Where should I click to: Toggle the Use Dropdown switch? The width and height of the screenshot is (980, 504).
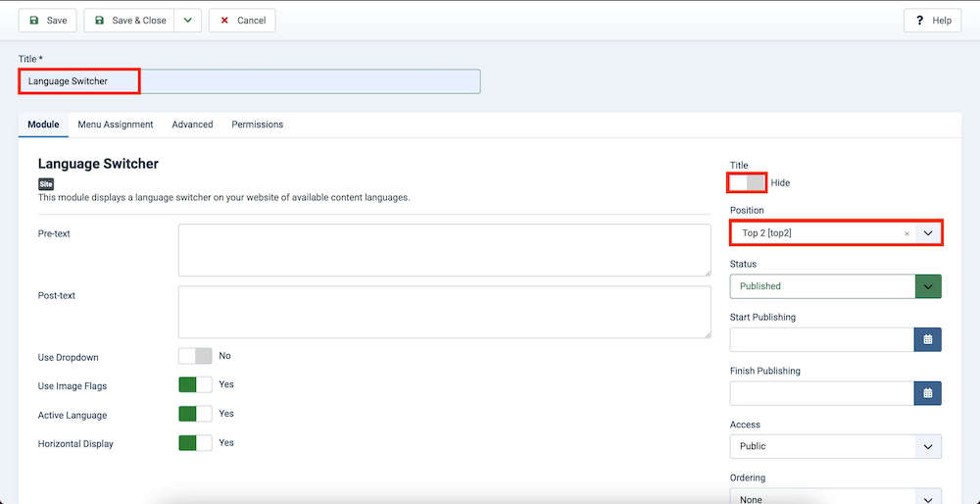point(195,357)
